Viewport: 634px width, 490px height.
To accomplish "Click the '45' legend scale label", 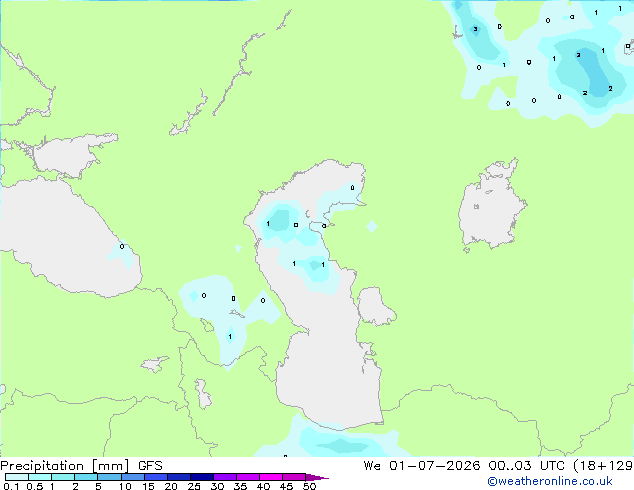I will click(286, 486).
